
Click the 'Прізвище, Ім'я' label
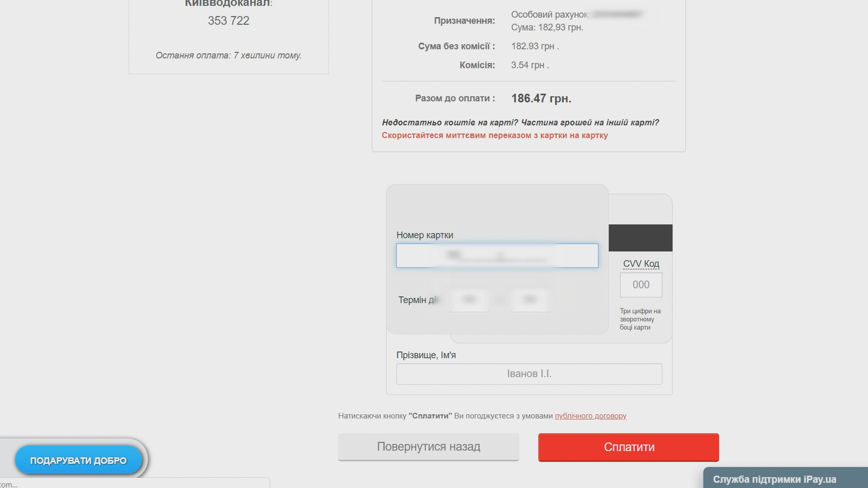[x=426, y=355]
